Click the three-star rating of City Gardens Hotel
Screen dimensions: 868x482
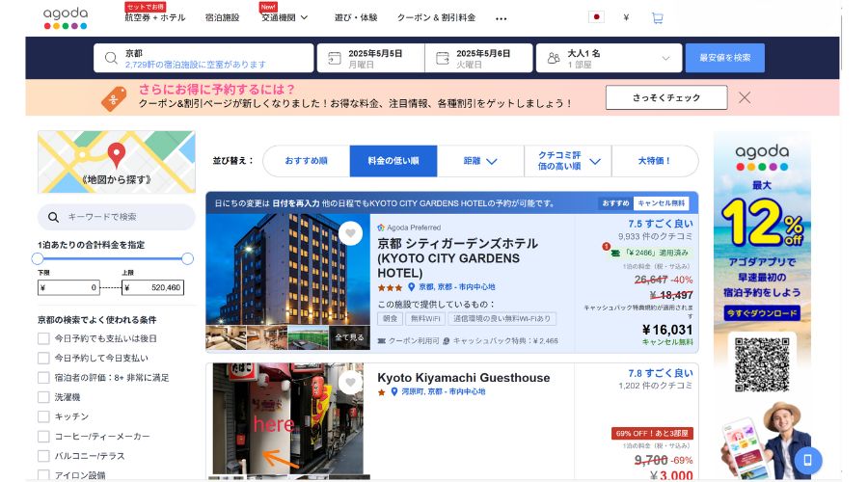coord(390,288)
